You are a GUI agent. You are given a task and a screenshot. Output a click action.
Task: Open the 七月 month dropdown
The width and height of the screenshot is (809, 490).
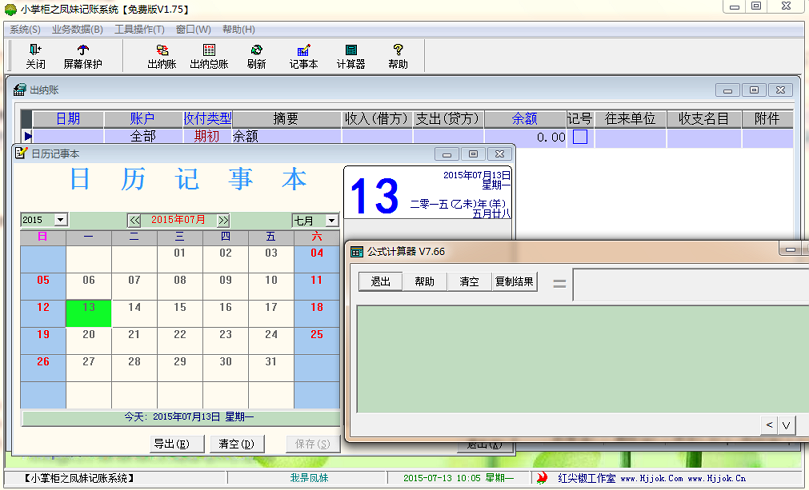332,220
